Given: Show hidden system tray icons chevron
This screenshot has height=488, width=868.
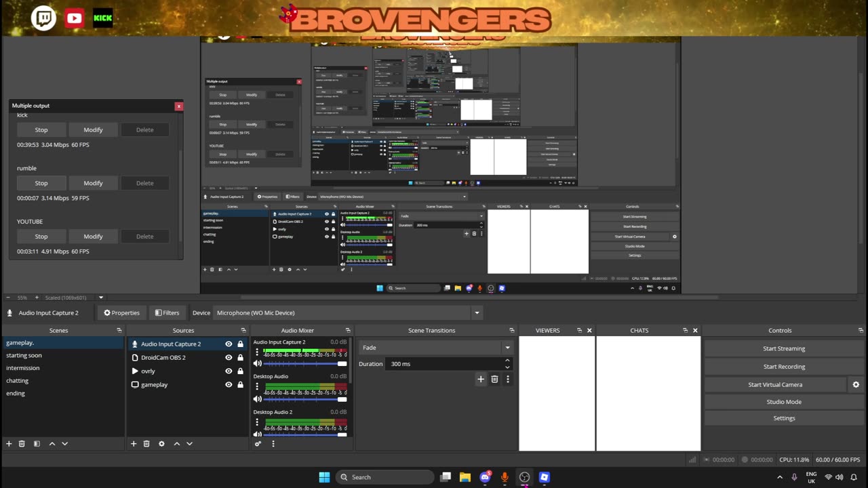Looking at the screenshot, I should pyautogui.click(x=780, y=477).
